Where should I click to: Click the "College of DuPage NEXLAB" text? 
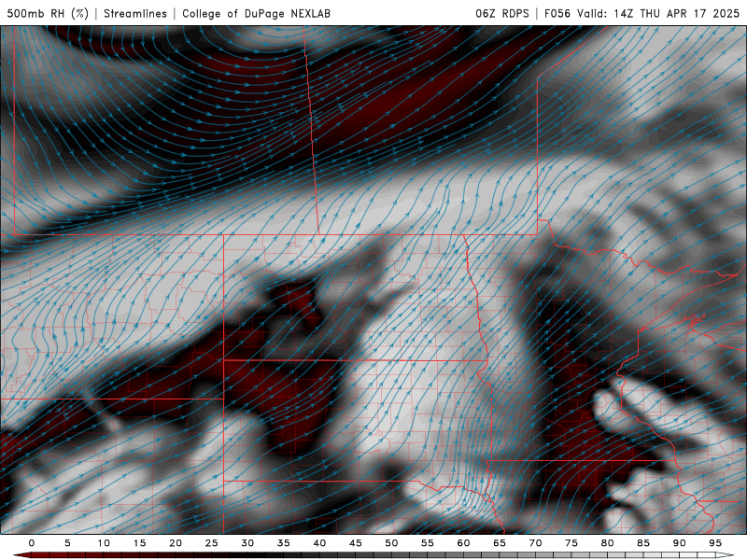coord(256,13)
